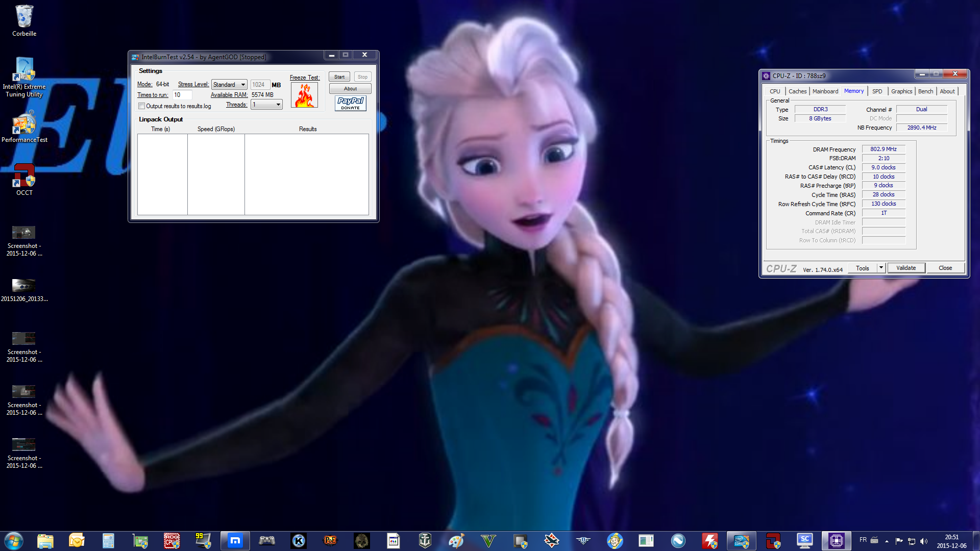Open the calculator taskbar icon
This screenshot has width=980, height=551.
[108, 541]
